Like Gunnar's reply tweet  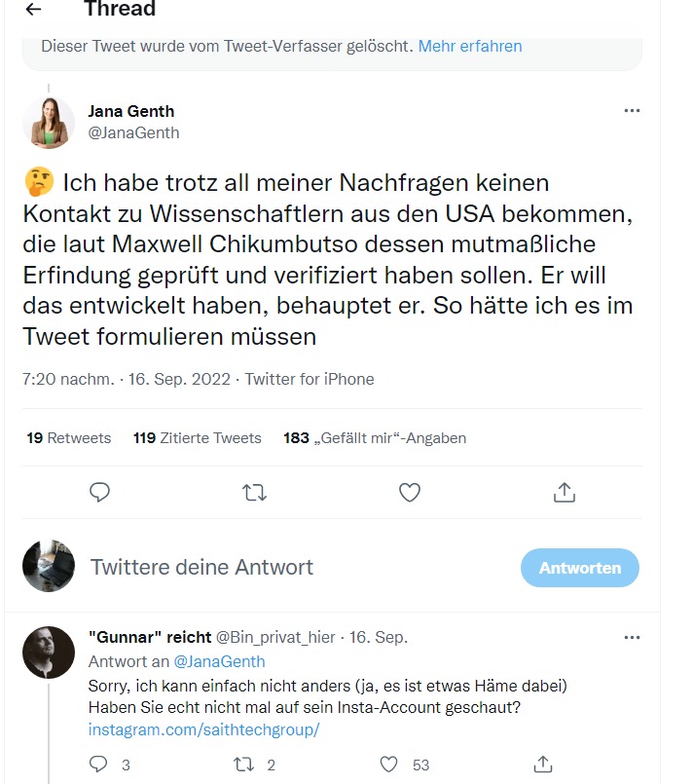[x=389, y=765]
